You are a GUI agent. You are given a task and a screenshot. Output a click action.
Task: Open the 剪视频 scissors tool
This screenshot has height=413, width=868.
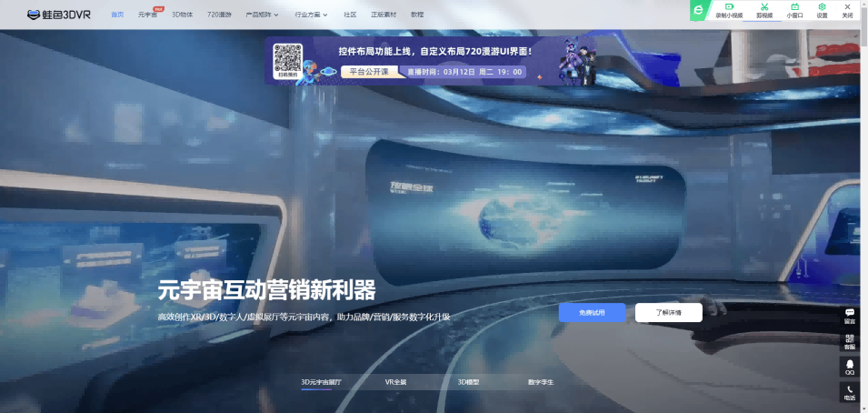click(x=763, y=11)
